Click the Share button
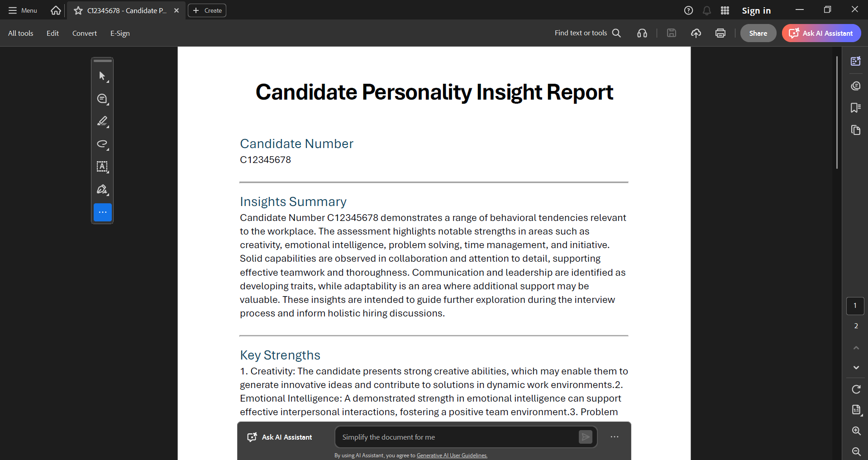This screenshot has width=868, height=460. pyautogui.click(x=758, y=33)
